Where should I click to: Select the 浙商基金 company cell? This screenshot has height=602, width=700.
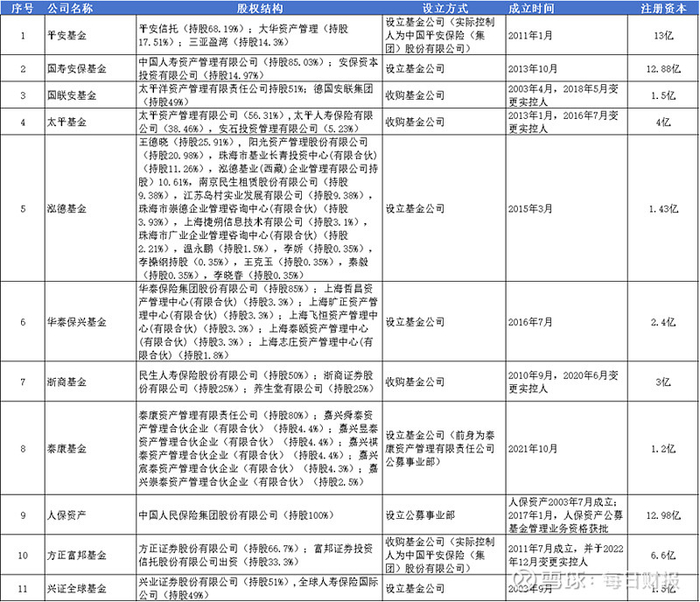tap(91, 381)
